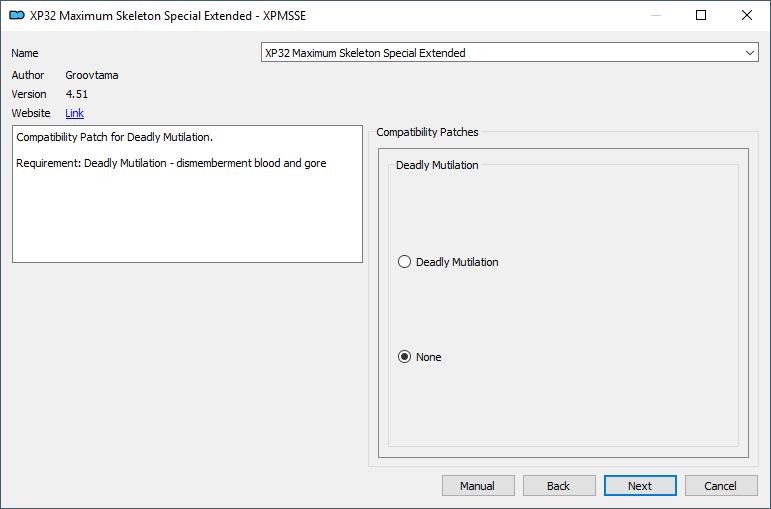Click the description text box
771x509 pixels.
187,194
